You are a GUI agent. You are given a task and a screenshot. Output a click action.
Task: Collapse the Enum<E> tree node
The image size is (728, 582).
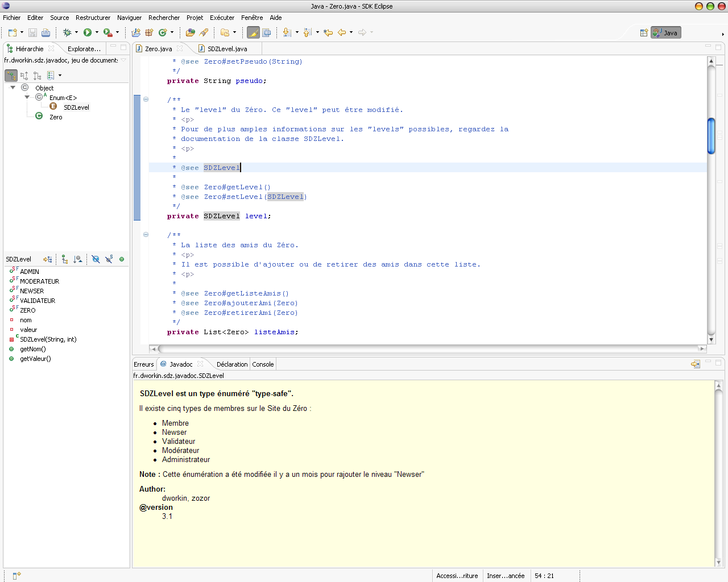pos(27,98)
